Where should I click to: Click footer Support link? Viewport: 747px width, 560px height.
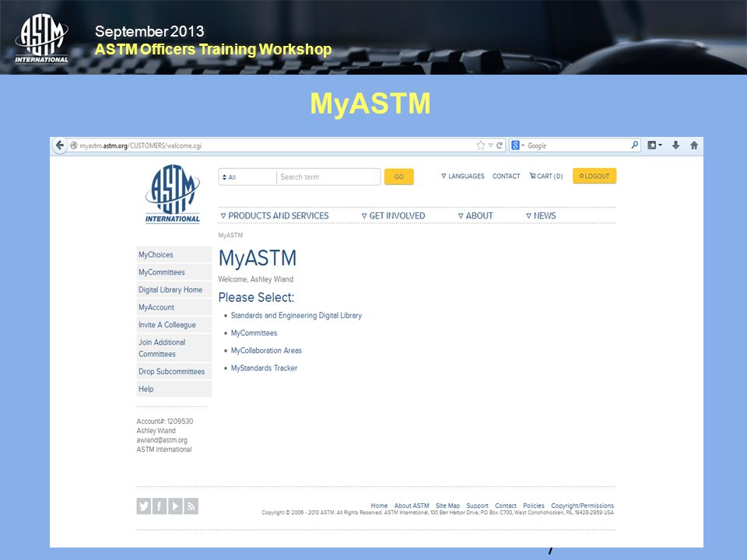pos(477,506)
